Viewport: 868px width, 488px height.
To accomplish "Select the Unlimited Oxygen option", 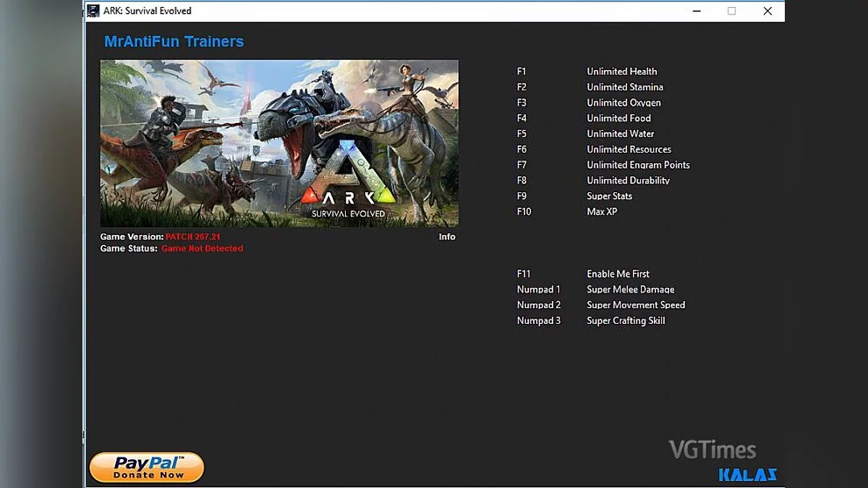I will click(x=624, y=103).
